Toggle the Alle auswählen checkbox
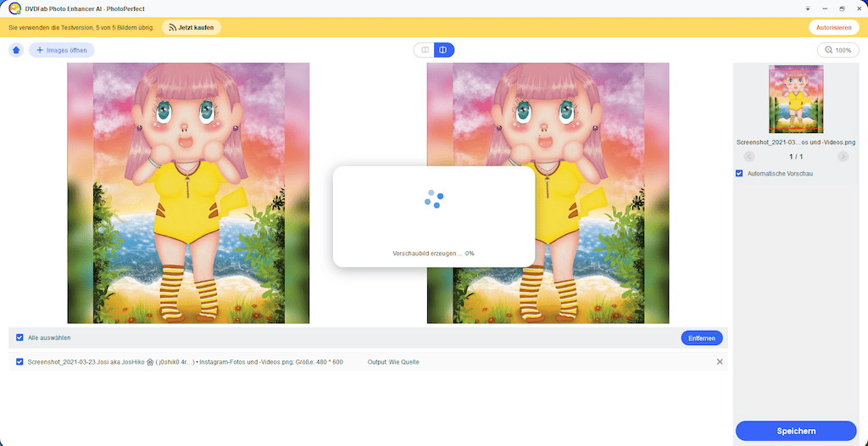The height and width of the screenshot is (446, 868). pos(20,337)
